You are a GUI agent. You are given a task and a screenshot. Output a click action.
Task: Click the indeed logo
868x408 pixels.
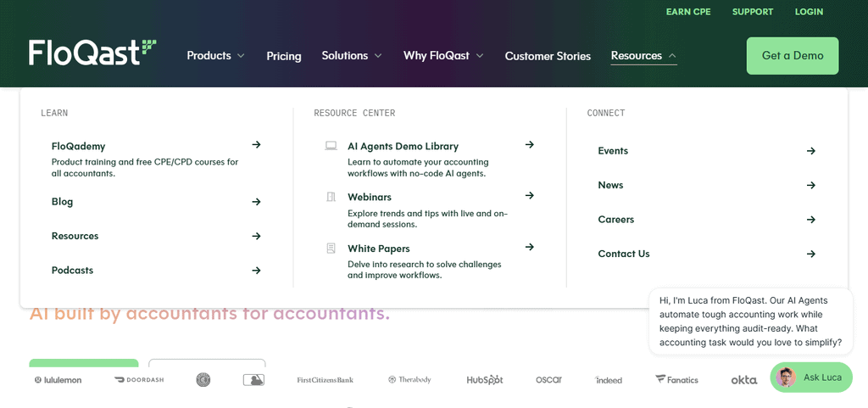609,380
